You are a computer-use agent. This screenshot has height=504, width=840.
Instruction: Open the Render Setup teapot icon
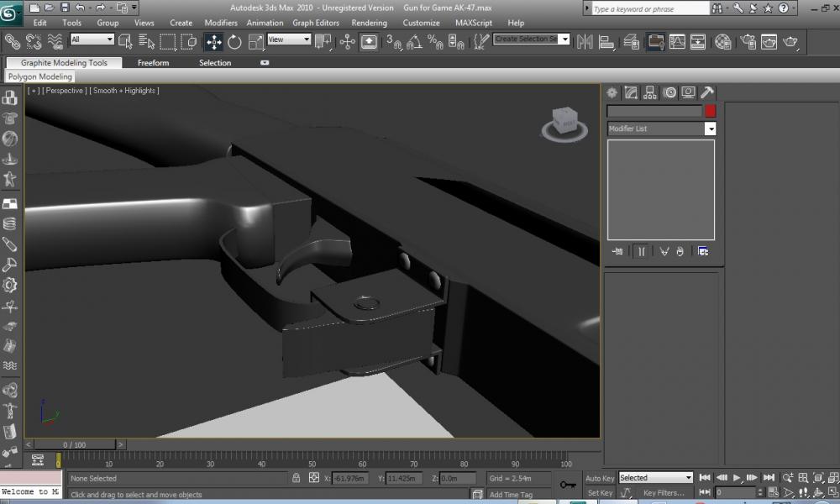point(747,41)
